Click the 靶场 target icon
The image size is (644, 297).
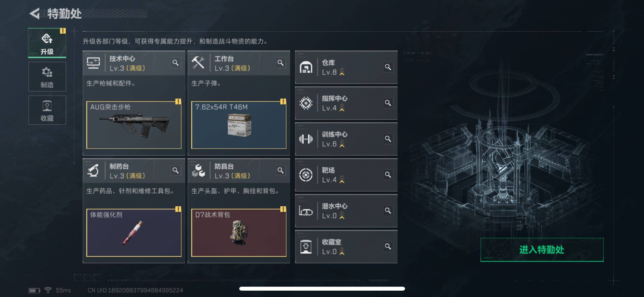tap(306, 175)
